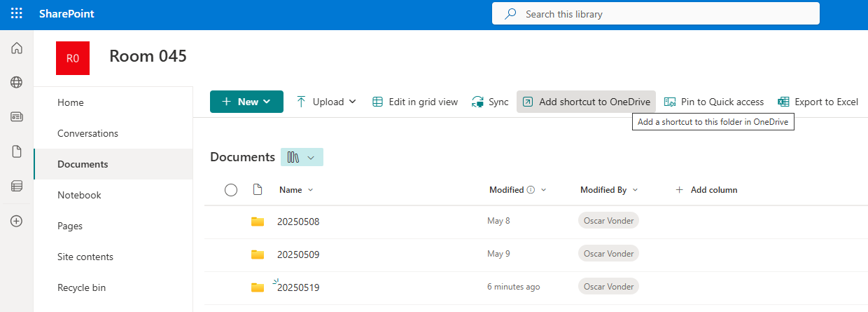Click Edit in grid view
Screen dimensions: 868x312
(415, 102)
